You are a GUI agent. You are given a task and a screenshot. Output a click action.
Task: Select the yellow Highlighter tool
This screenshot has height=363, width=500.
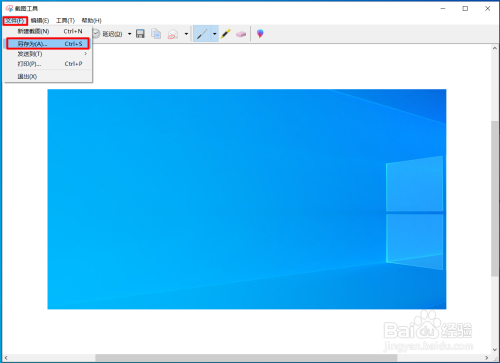coord(226,34)
